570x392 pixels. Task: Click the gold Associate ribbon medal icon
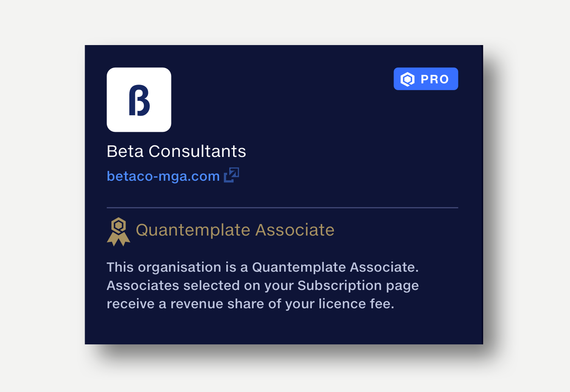point(118,232)
